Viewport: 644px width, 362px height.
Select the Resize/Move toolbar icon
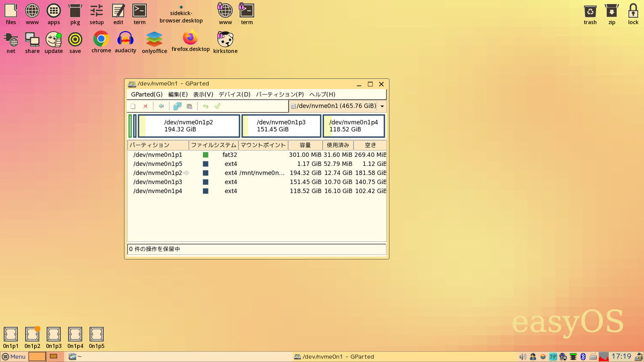coord(161,106)
